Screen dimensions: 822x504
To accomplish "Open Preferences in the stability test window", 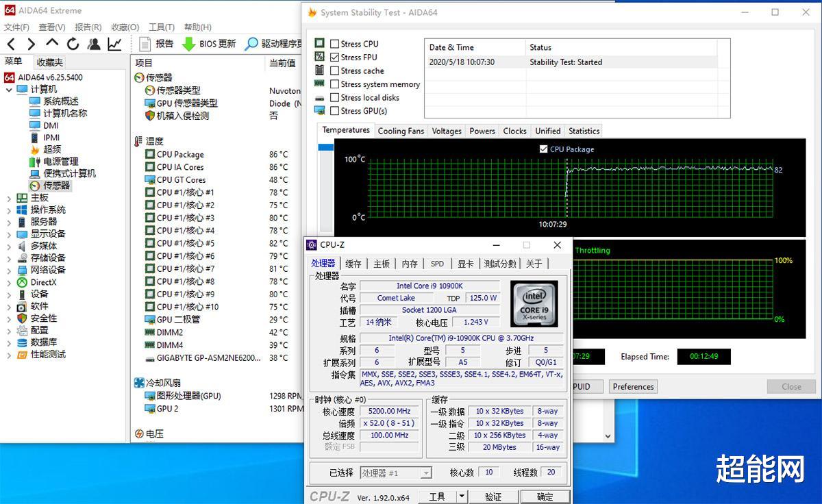I will (632, 386).
